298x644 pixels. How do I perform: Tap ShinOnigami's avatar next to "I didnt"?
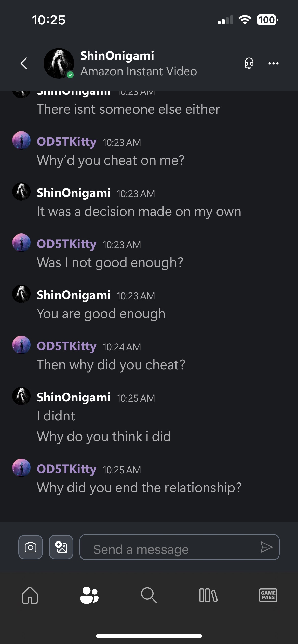pyautogui.click(x=21, y=396)
